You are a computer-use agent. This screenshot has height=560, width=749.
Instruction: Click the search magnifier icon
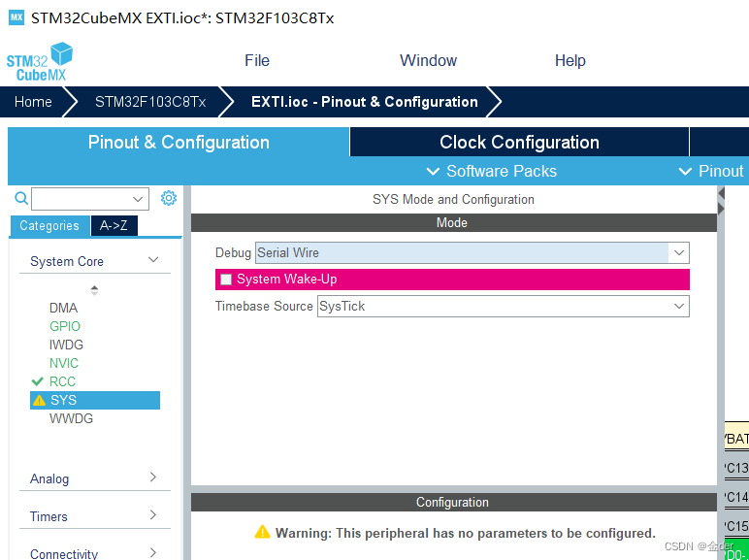pyautogui.click(x=21, y=198)
